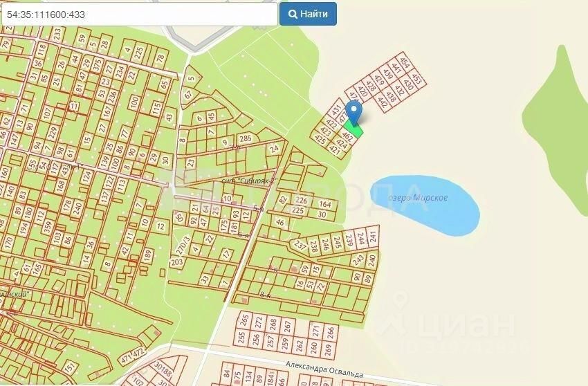Click the Найти search button
The height and width of the screenshot is (386, 588).
point(308,15)
